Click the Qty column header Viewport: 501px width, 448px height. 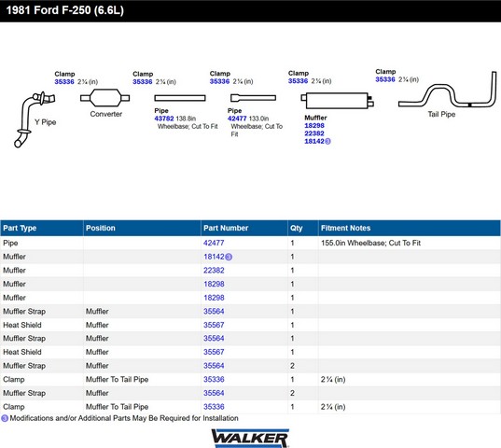tap(303, 228)
